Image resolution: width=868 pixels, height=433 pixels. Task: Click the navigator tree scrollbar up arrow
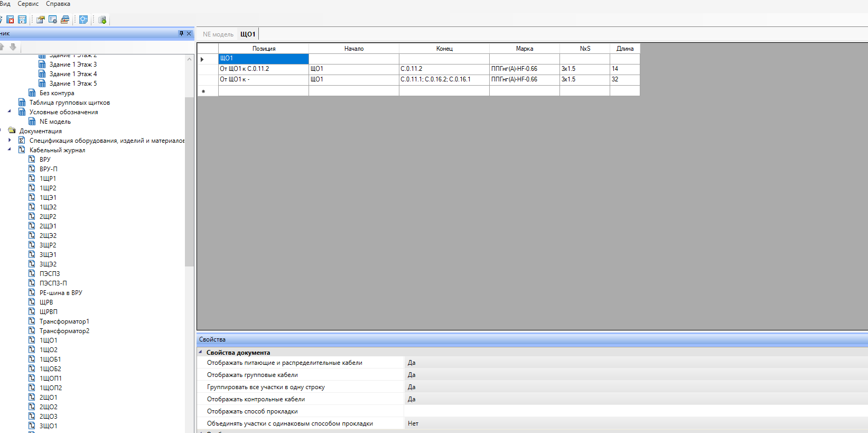[190, 59]
